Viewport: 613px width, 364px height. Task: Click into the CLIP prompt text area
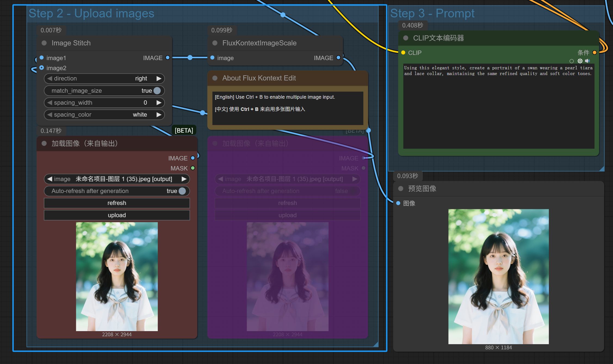pos(499,109)
